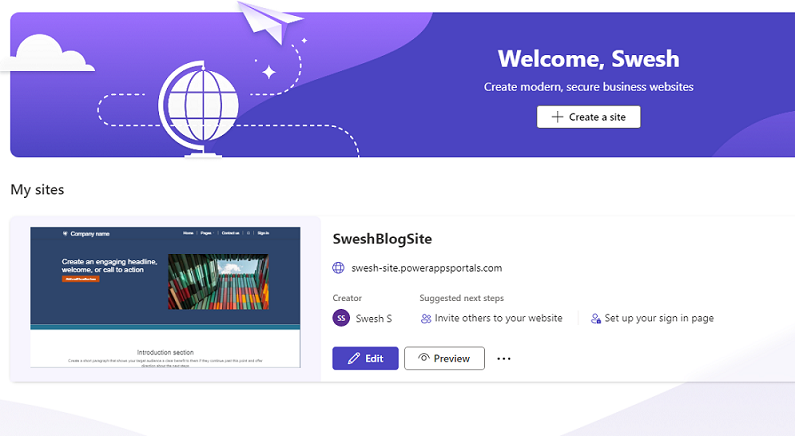The width and height of the screenshot is (795, 436).
Task: Open swesh-site.powerappsportals.com link
Action: coord(426,268)
